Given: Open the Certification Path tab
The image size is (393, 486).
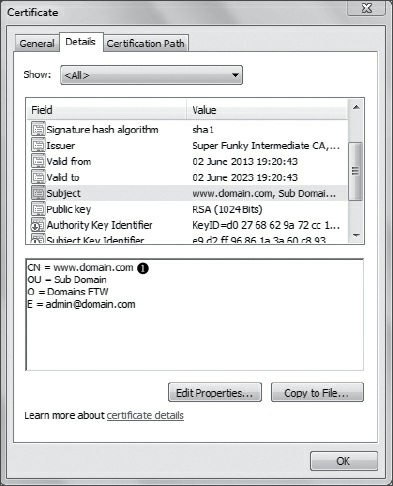Looking at the screenshot, I should [x=146, y=43].
